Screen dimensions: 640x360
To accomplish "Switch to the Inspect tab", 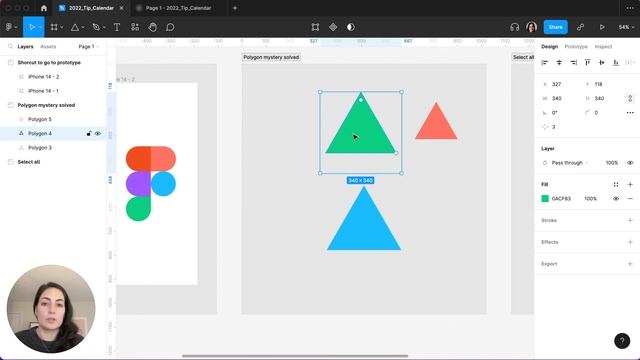I will point(603,47).
